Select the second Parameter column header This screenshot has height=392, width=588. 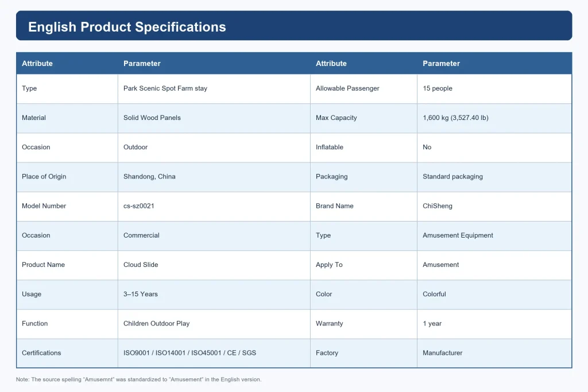tap(494, 63)
